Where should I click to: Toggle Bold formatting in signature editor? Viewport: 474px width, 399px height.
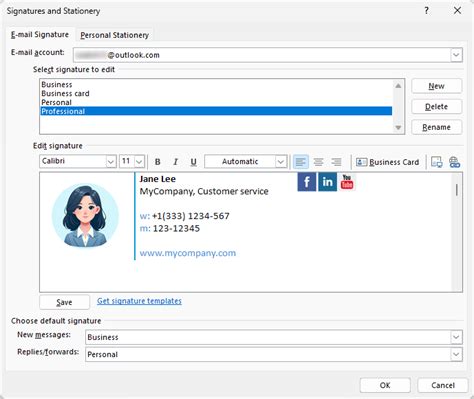click(158, 162)
